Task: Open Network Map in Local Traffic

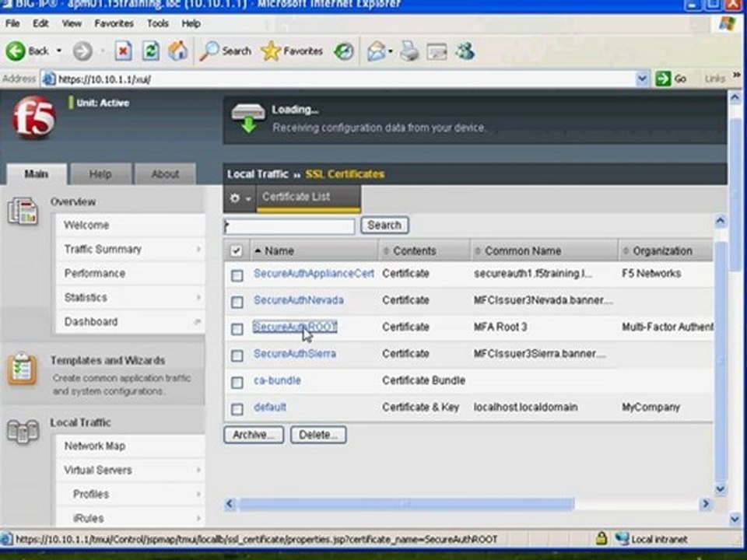Action: [x=95, y=446]
